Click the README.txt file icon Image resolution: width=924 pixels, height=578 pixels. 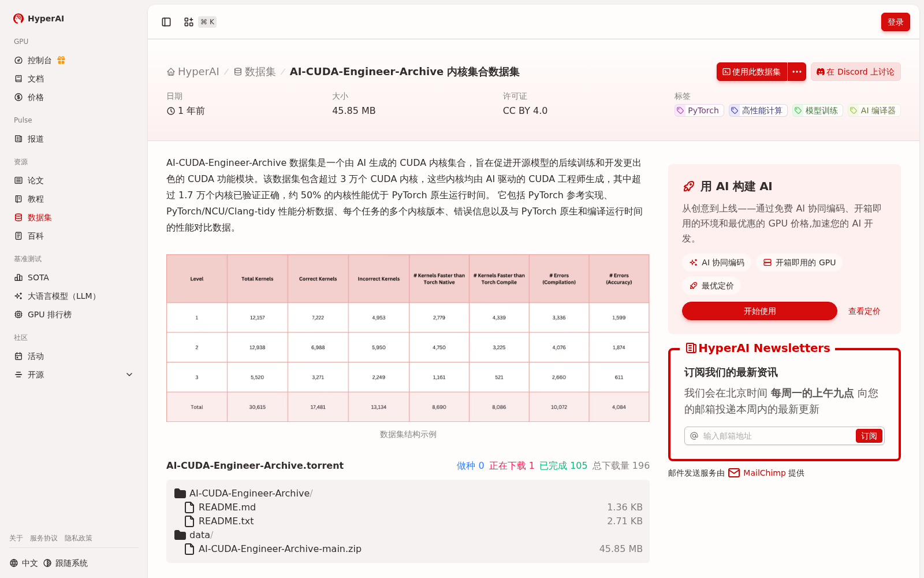189,521
